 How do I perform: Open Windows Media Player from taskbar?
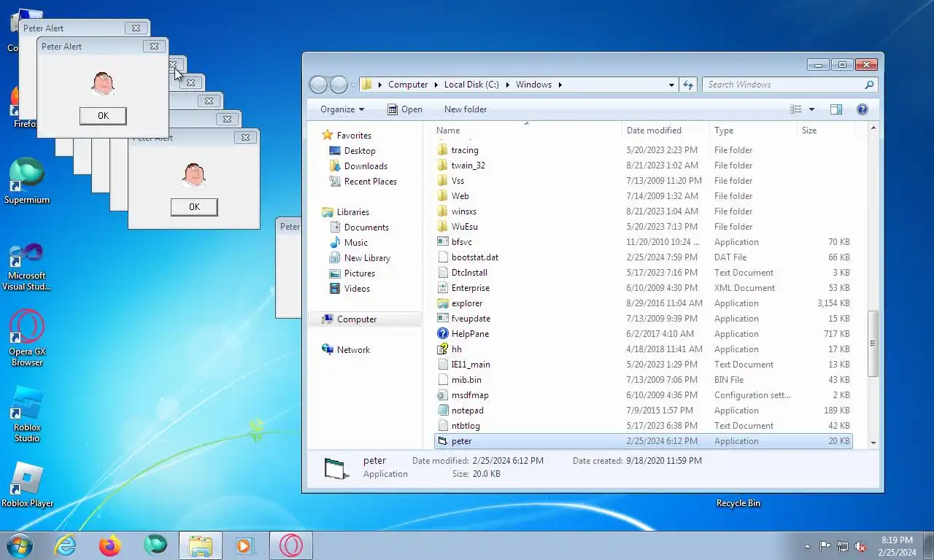pos(244,545)
